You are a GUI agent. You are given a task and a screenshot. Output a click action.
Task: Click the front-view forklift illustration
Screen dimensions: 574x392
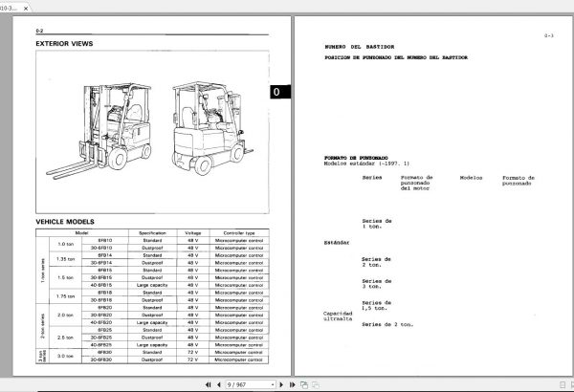(x=99, y=131)
